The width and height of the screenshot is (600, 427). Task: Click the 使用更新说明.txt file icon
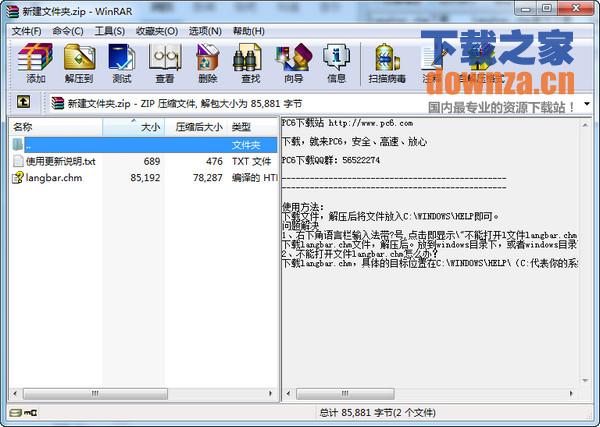point(18,161)
